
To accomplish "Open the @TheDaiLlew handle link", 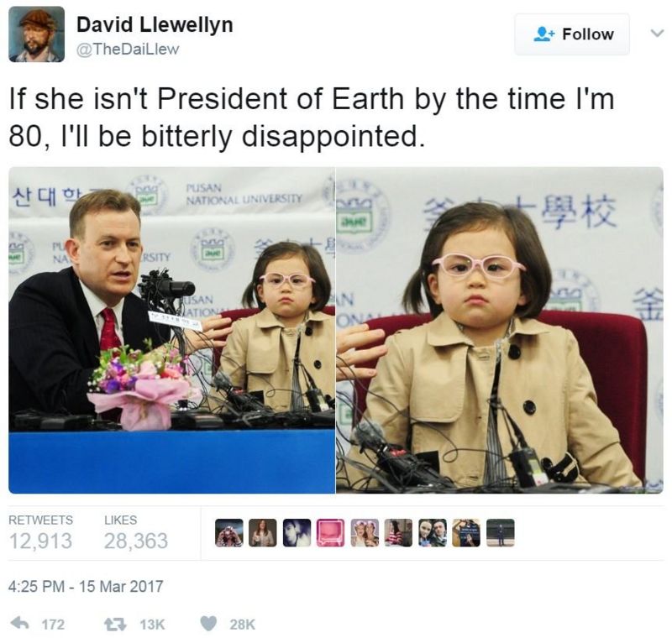I will 128,50.
